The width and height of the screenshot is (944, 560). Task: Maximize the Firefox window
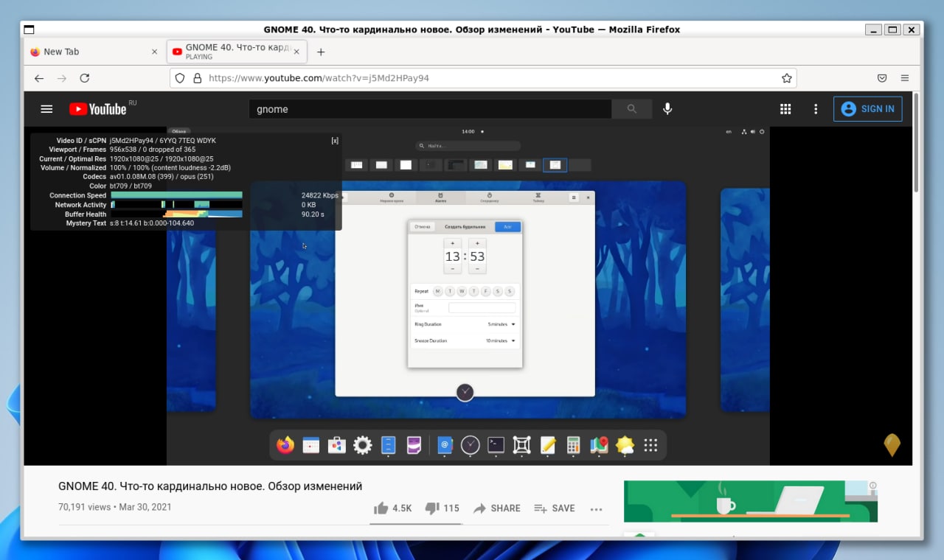pos(892,29)
